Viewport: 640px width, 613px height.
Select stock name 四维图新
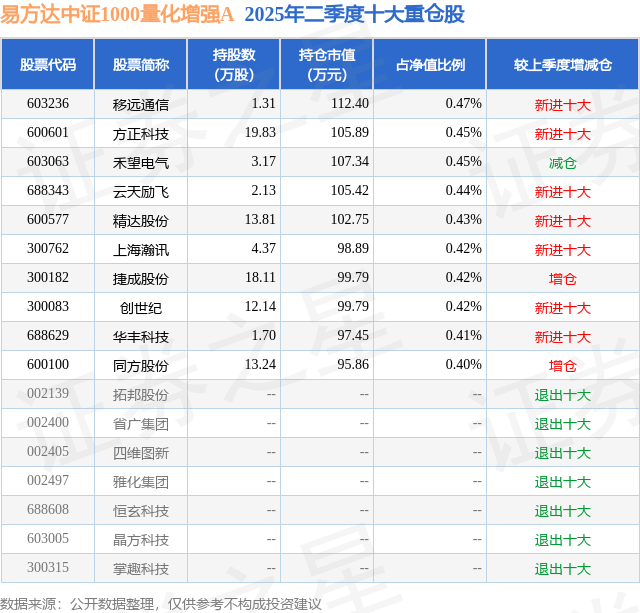141,453
